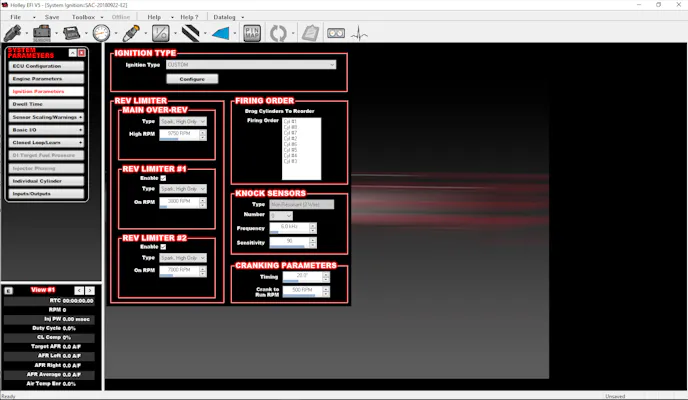The height and width of the screenshot is (400, 688).
Task: Select Cyl #1 in Firing Order list
Action: [x=291, y=122]
